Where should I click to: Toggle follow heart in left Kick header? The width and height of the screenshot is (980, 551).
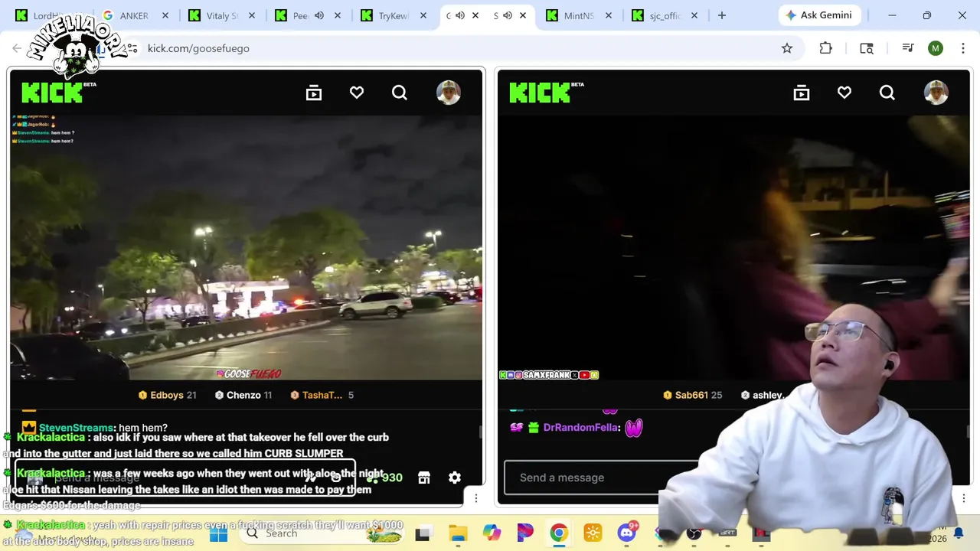(357, 93)
